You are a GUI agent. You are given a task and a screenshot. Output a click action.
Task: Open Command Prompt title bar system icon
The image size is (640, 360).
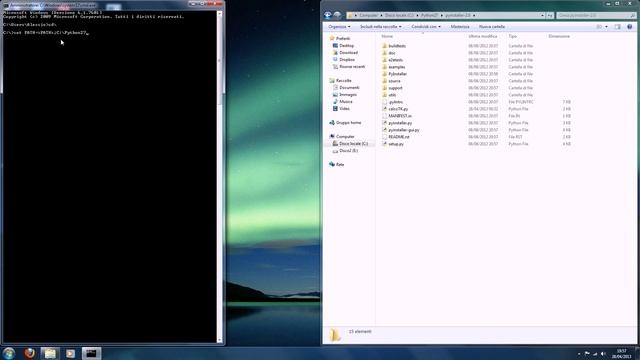tap(6, 5)
